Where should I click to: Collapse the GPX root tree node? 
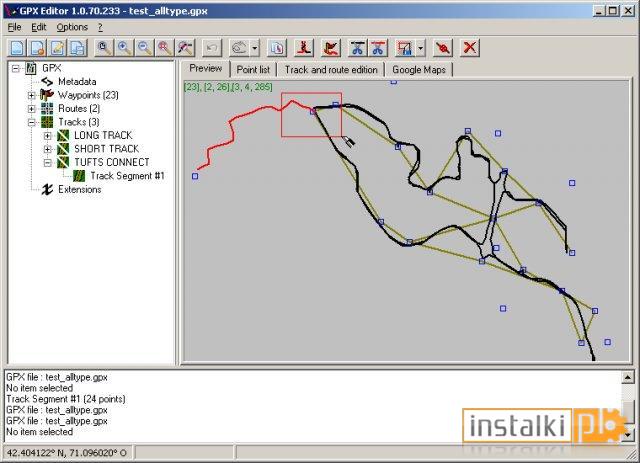click(x=16, y=68)
